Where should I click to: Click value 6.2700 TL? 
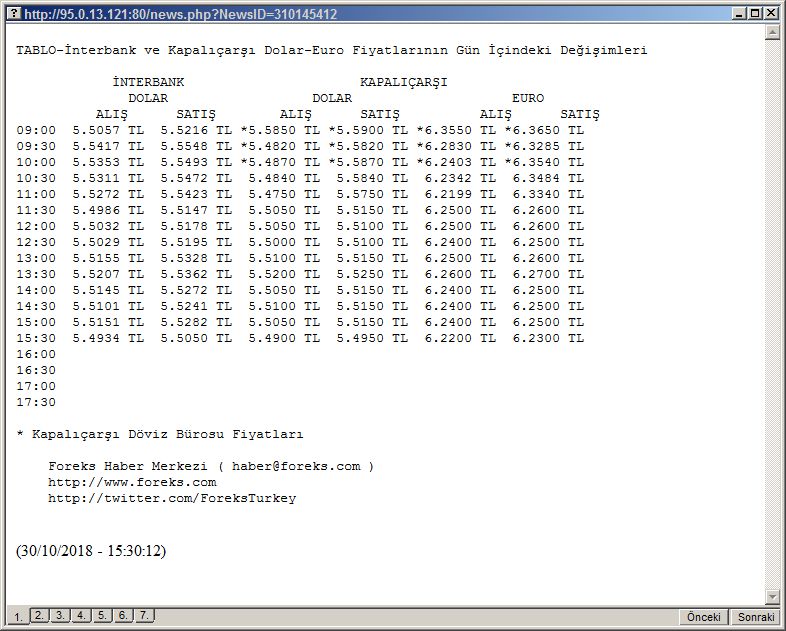point(548,275)
